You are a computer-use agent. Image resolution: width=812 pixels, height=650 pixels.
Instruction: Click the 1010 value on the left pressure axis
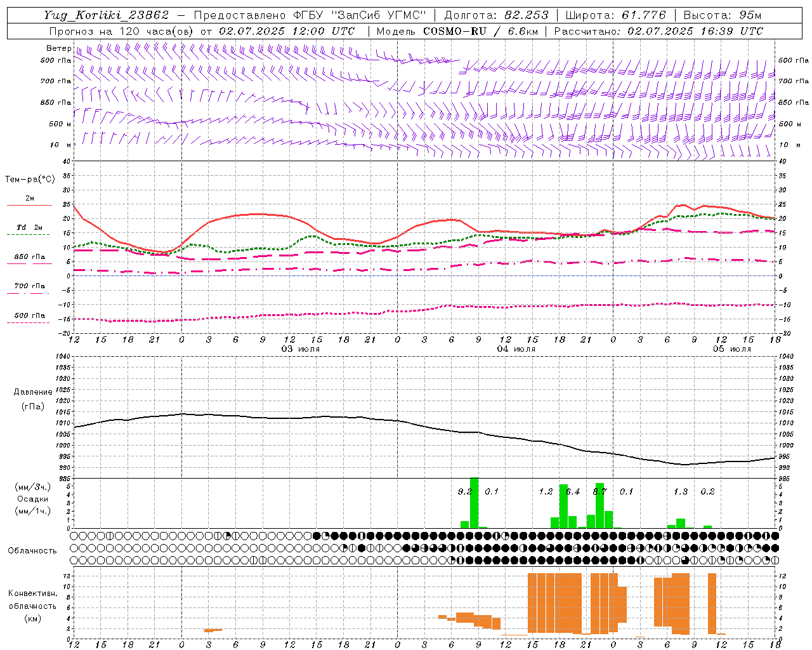tap(63, 423)
